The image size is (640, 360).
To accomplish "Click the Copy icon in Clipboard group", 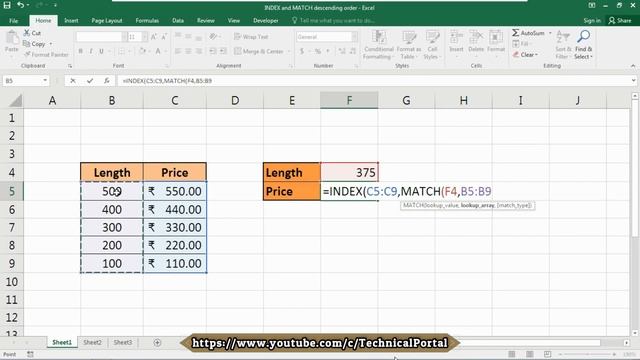I will point(27,44).
